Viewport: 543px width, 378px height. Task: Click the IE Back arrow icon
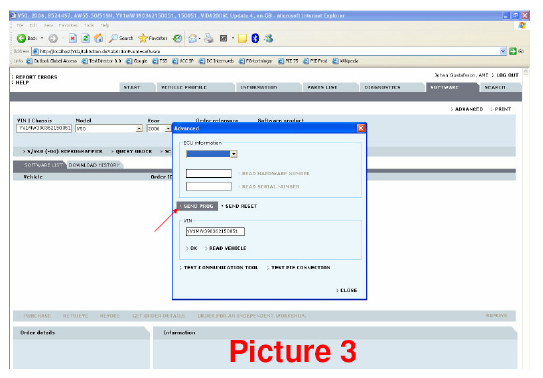(21, 38)
